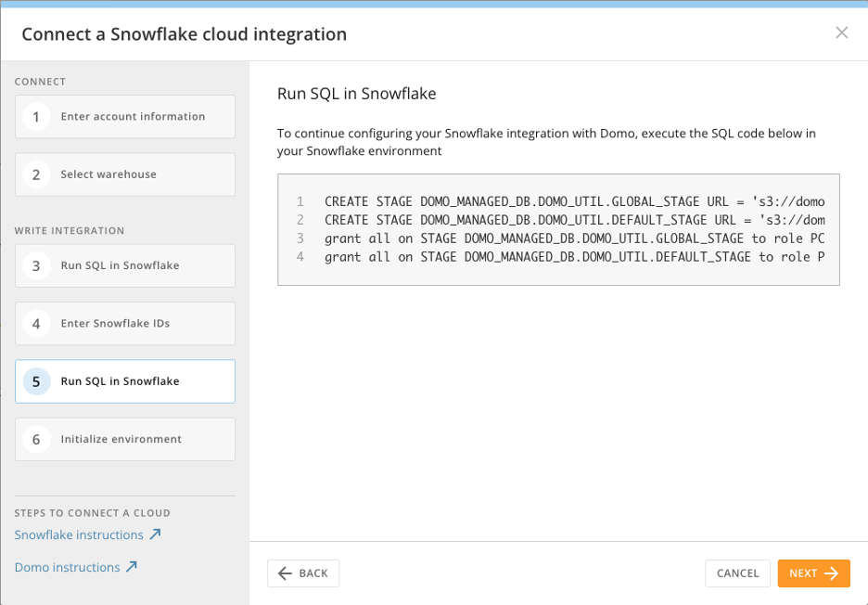
Task: Select the Enter Snowflake IDs step
Action: [x=115, y=324]
